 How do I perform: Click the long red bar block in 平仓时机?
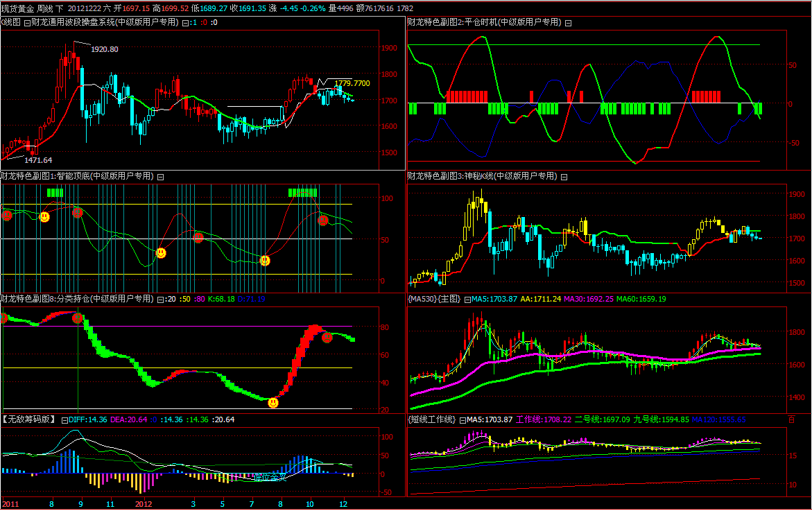(x=468, y=96)
